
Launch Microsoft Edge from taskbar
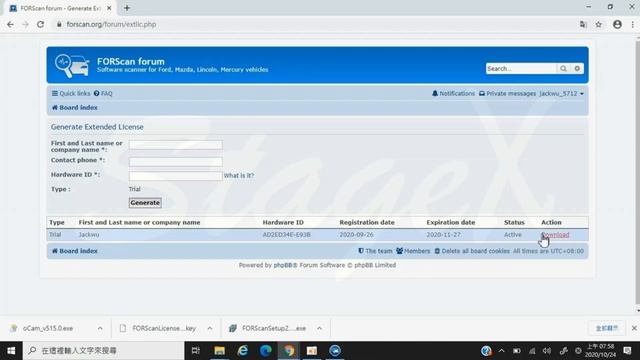click(266, 351)
